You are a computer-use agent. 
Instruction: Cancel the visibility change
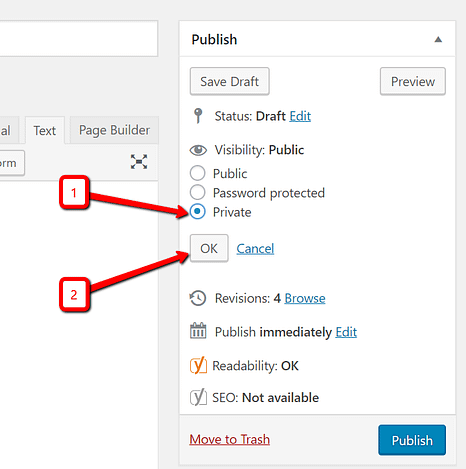(255, 249)
